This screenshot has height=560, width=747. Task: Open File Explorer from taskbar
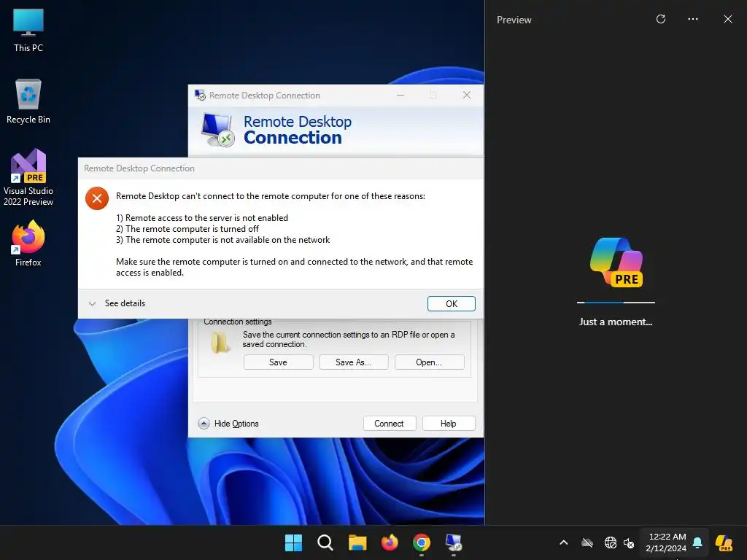(x=357, y=542)
